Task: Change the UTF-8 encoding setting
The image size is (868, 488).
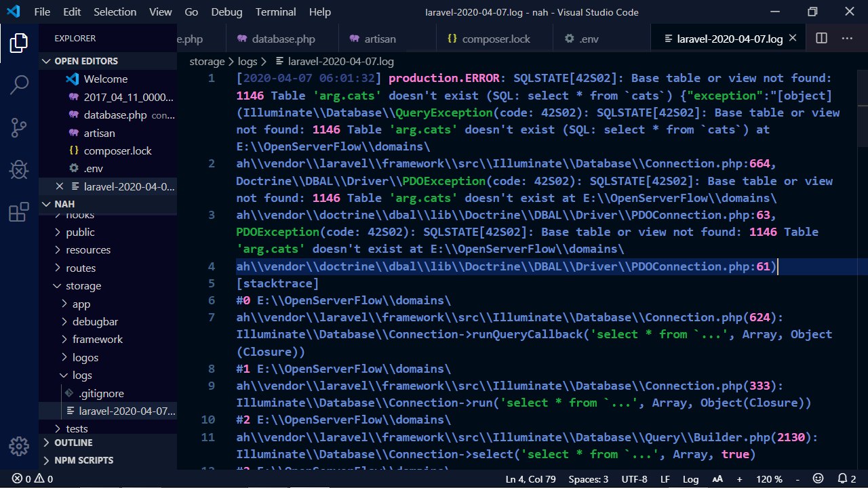Action: [x=634, y=479]
